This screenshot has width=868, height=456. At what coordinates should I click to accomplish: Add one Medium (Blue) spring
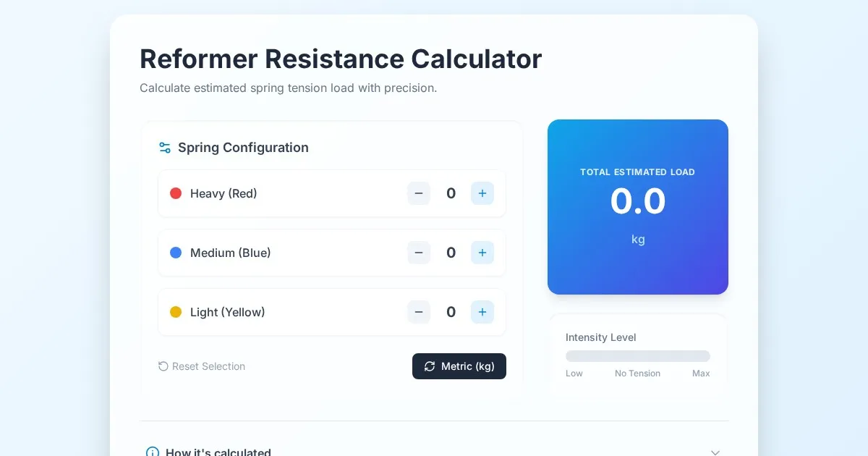click(482, 253)
